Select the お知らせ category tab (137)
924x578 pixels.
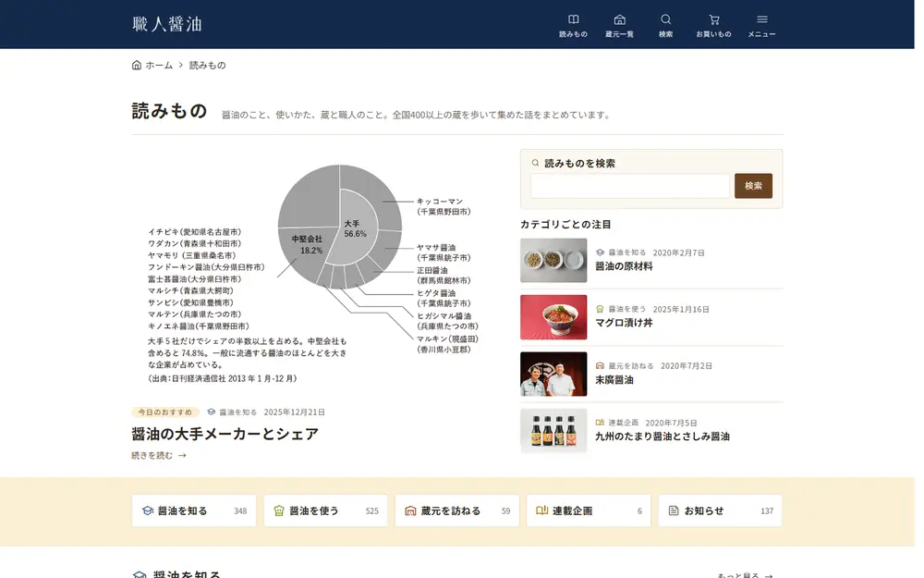[720, 510]
